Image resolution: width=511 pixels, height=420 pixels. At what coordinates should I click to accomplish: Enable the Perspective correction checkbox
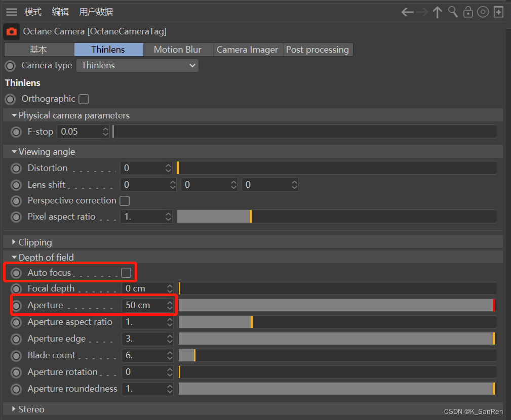[125, 201]
